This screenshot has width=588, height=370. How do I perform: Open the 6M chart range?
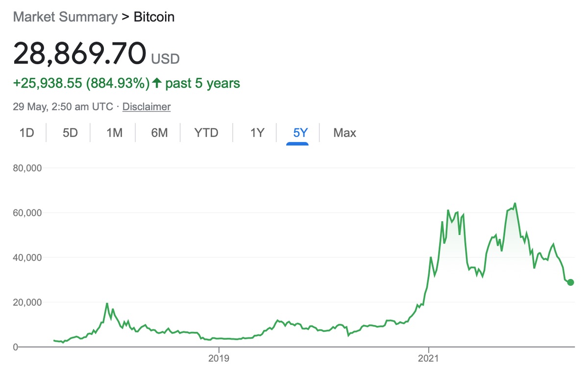[x=159, y=133]
